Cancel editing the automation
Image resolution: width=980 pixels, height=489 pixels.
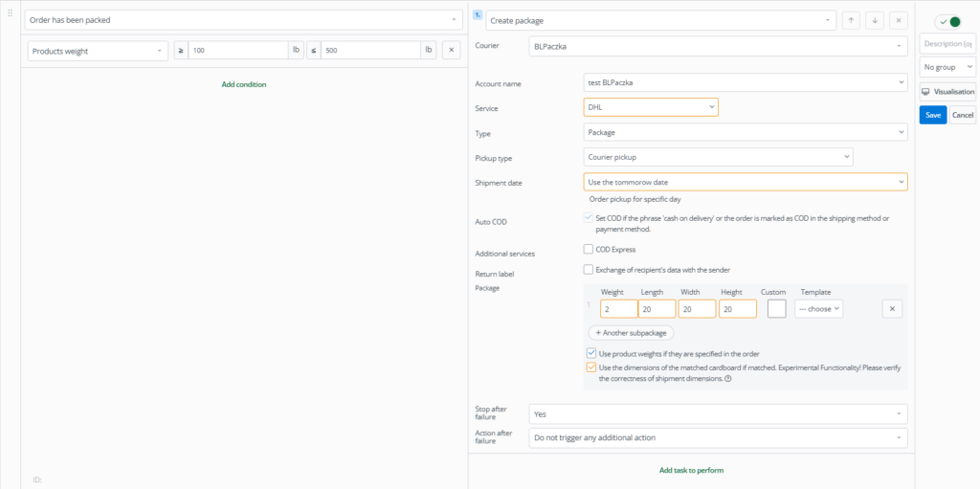(x=963, y=115)
